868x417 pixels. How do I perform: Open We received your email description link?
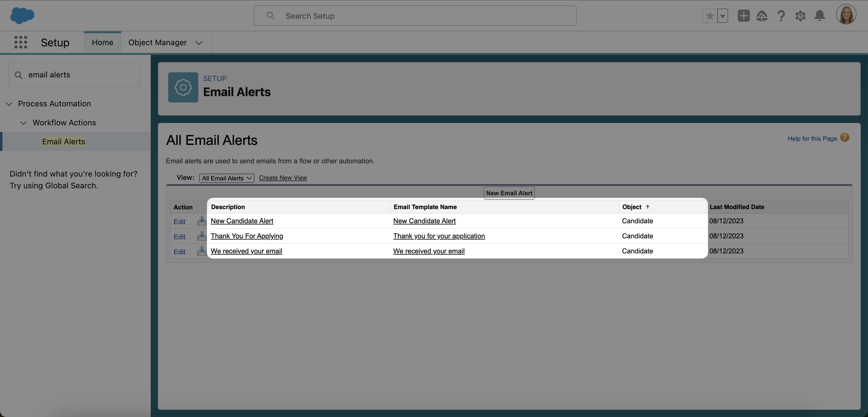click(246, 251)
